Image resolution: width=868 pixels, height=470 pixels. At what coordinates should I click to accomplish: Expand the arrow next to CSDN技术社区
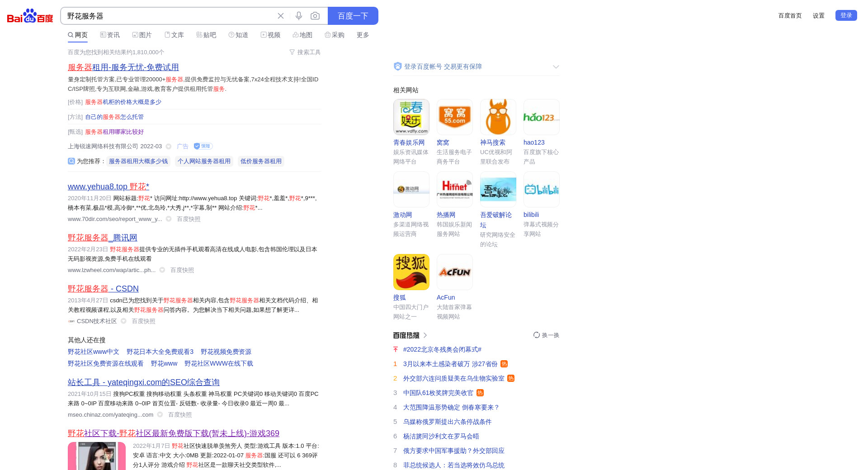click(x=123, y=321)
